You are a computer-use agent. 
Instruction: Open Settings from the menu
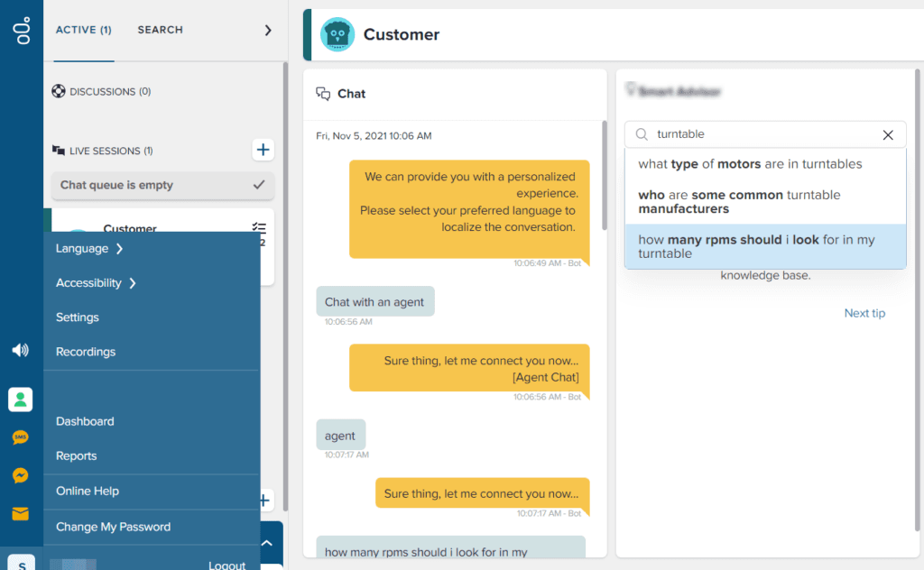click(x=78, y=317)
